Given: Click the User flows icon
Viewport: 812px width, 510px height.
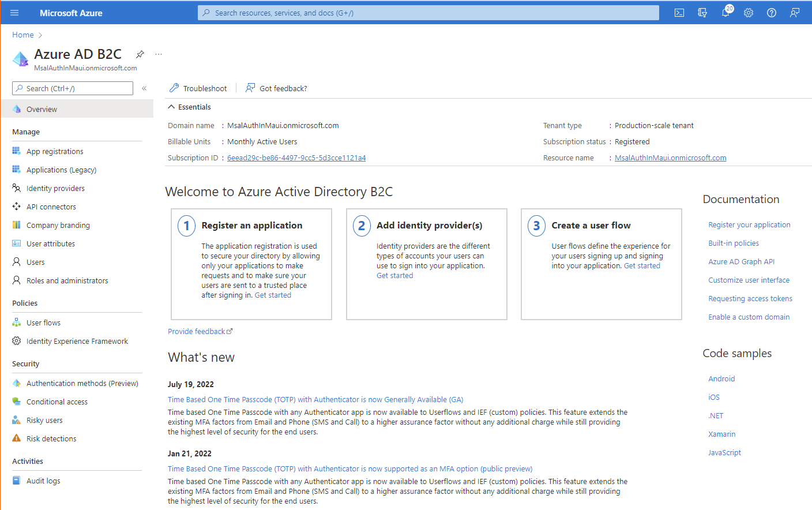Looking at the screenshot, I should 17,322.
